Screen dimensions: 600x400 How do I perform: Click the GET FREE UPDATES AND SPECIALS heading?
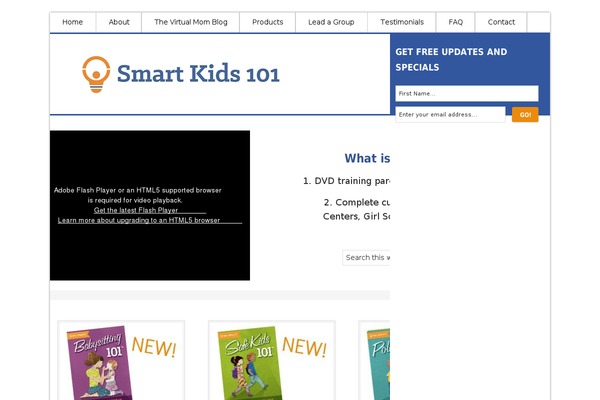(451, 59)
